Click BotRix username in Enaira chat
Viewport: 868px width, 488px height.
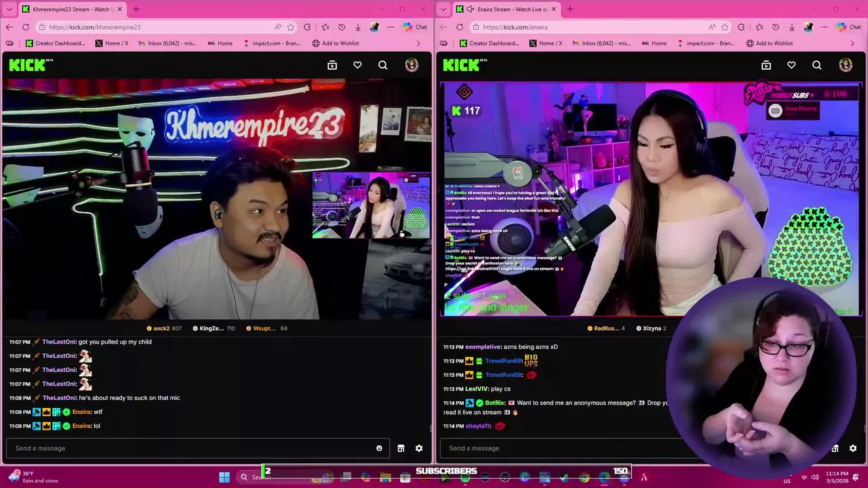(495, 403)
